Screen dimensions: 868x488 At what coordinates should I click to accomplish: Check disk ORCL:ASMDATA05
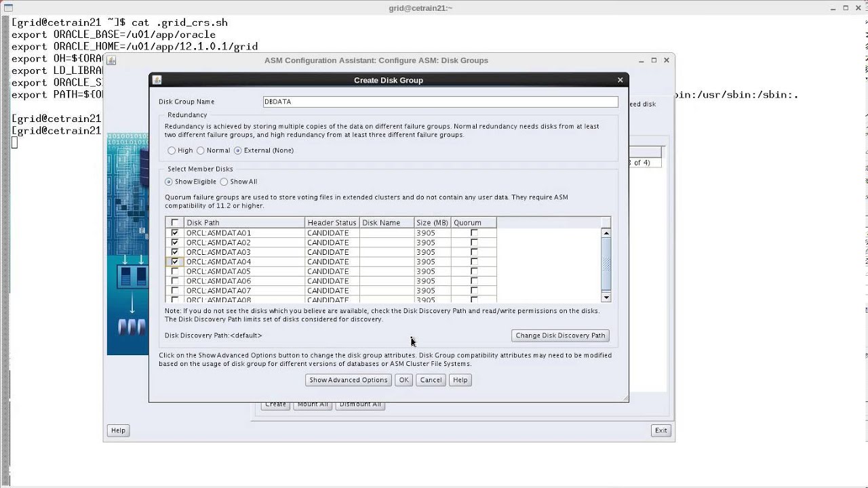coord(175,271)
